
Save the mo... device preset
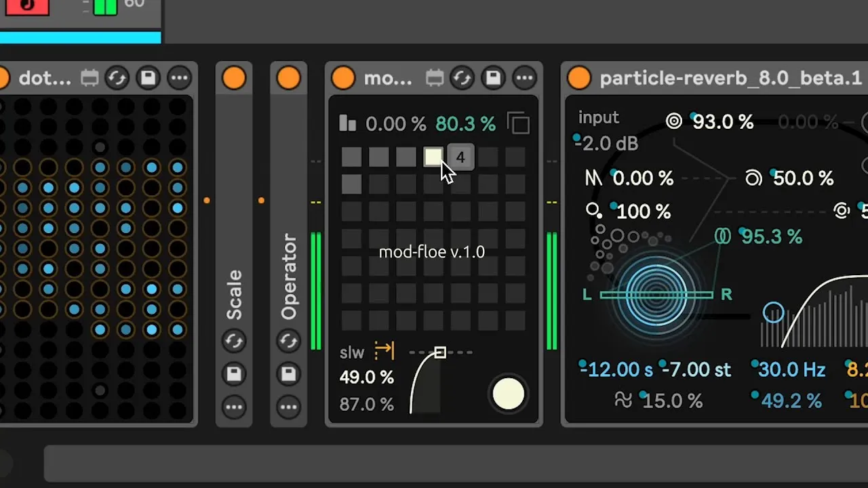[x=493, y=78]
